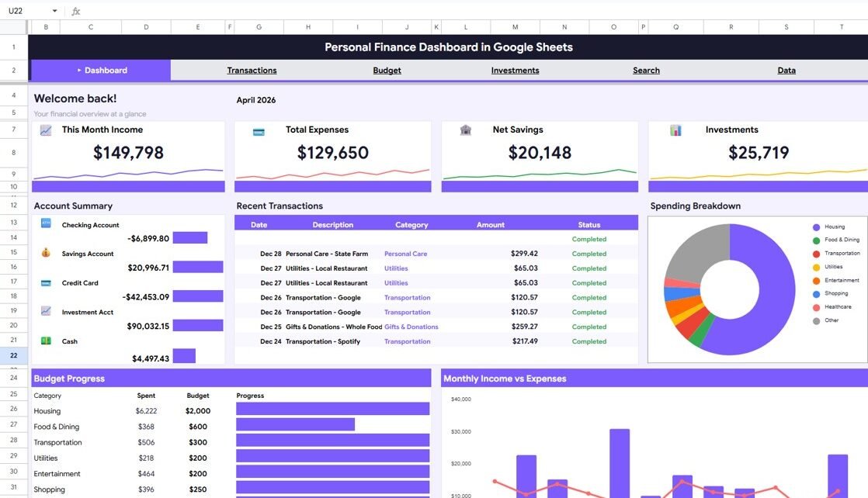Go to the Investments tab

pyautogui.click(x=515, y=71)
